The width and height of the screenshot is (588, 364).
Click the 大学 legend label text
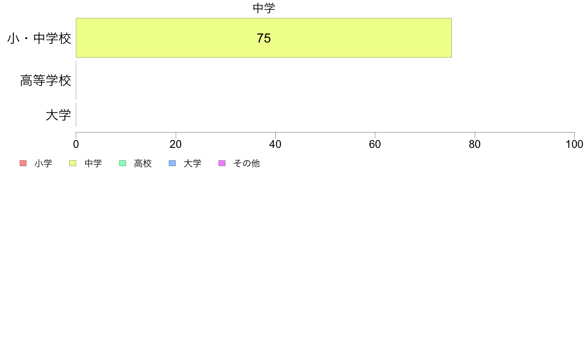(x=193, y=163)
